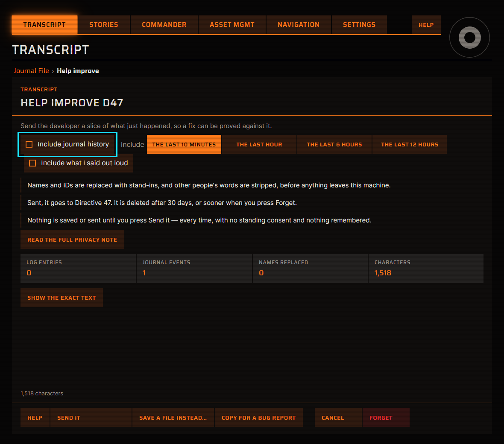Click the Journal Events count tile

coord(194,268)
